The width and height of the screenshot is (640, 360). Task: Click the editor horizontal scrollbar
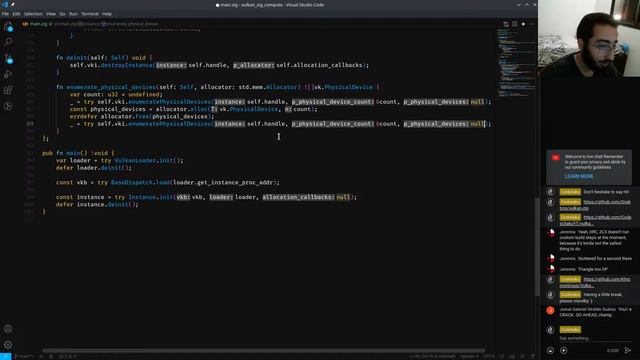tap(264, 351)
